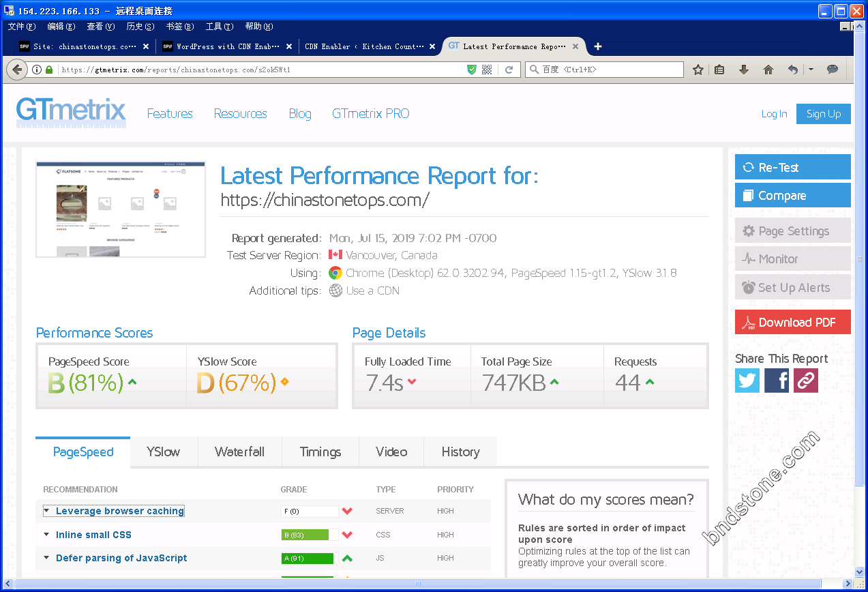The width and height of the screenshot is (868, 592).
Task: Select the Timings report tab
Action: coord(320,452)
